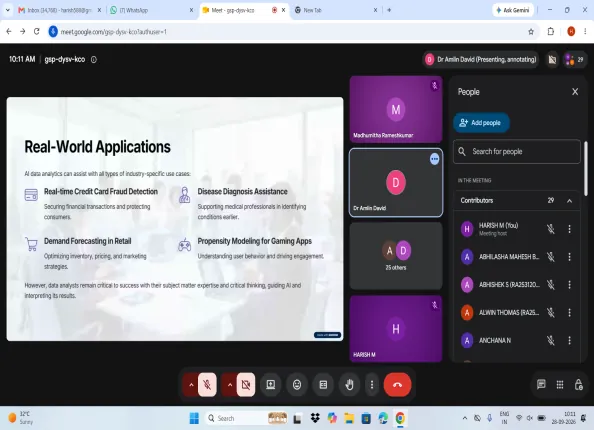This screenshot has width=594, height=430.
Task: Go forward in the browser
Action: pyautogui.click(x=23, y=31)
